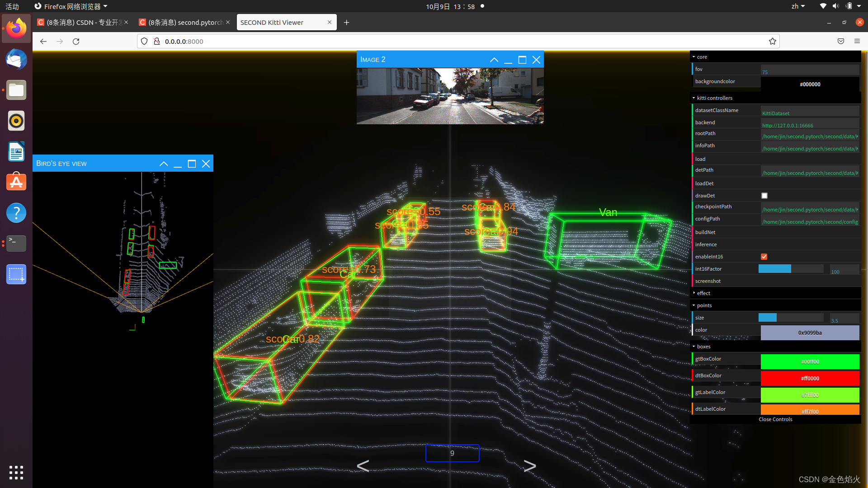Image resolution: width=868 pixels, height=488 pixels.
Task: Click the frame index input box
Action: [x=452, y=453]
